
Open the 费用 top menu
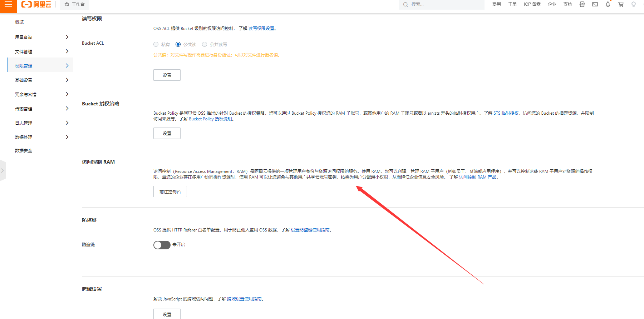(x=496, y=4)
